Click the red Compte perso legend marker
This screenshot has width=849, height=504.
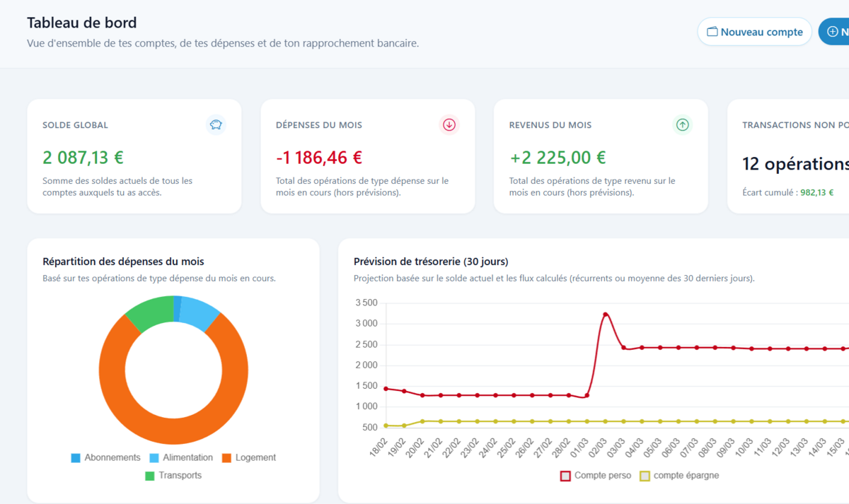click(565, 475)
